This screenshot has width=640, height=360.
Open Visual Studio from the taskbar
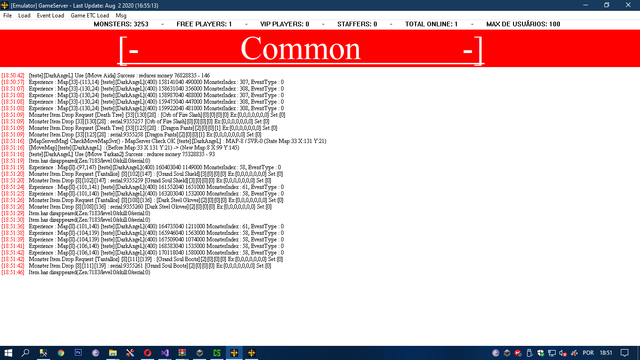[164, 353]
